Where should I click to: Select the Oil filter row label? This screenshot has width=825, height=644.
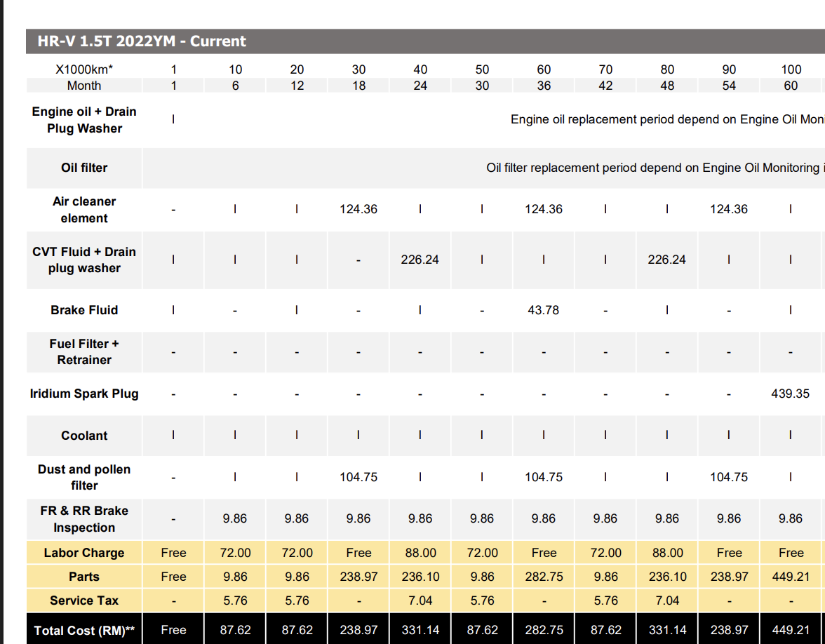click(84, 168)
